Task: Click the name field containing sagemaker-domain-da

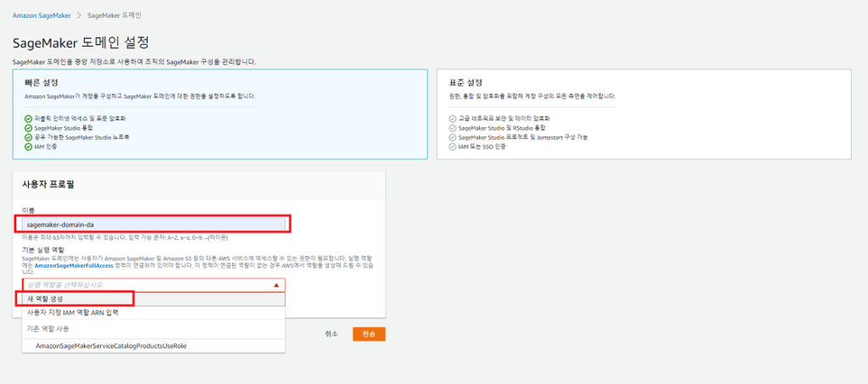Action: (x=153, y=224)
